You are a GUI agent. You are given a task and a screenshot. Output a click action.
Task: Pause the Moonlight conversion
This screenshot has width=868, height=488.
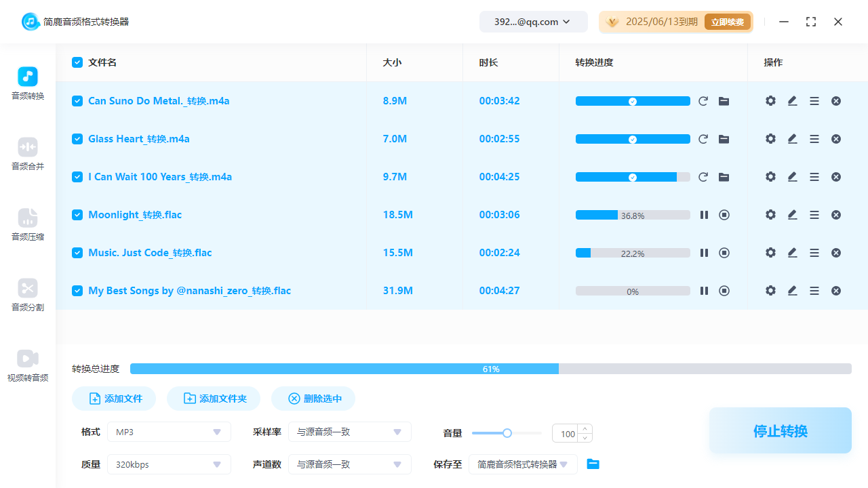[704, 215]
